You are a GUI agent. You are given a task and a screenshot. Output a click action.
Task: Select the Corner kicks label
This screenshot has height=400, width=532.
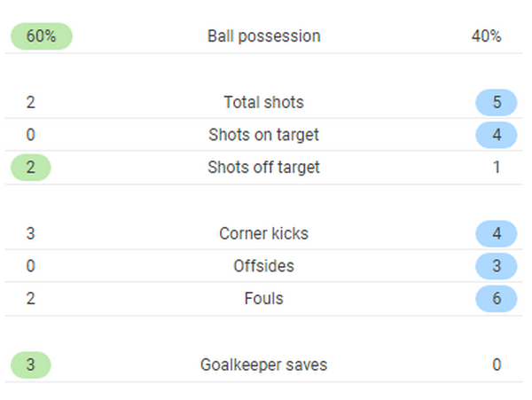263,233
